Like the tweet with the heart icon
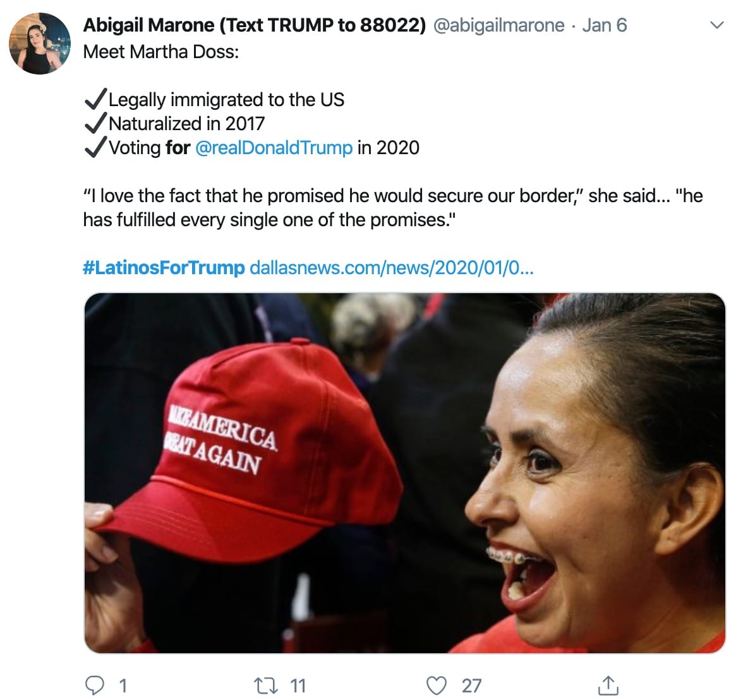 coord(437,685)
